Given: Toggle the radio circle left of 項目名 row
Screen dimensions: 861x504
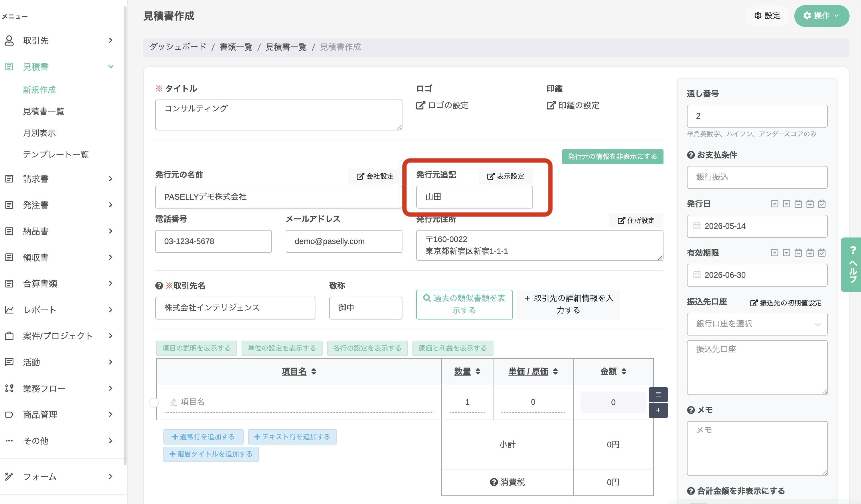Looking at the screenshot, I should pyautogui.click(x=154, y=402).
